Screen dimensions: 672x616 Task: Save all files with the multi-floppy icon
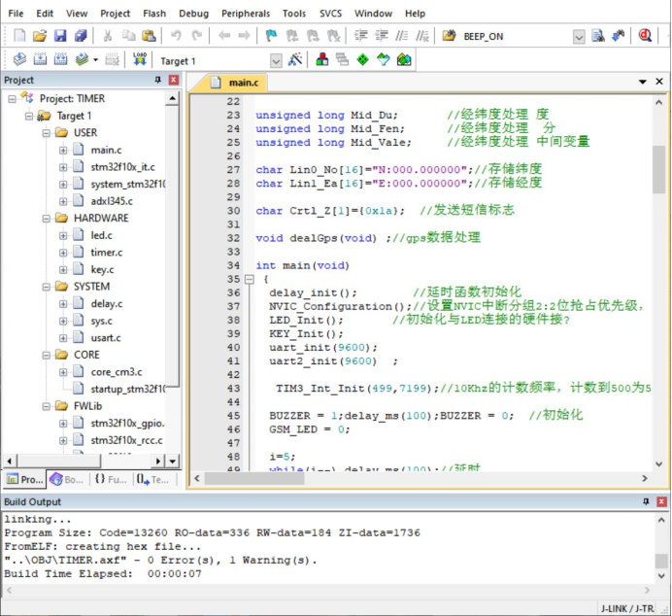point(81,36)
